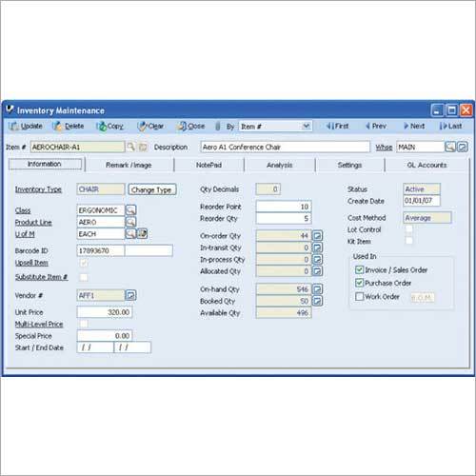The image size is (476, 476).
Task: Open the GL Accounts tab
Action: [426, 165]
